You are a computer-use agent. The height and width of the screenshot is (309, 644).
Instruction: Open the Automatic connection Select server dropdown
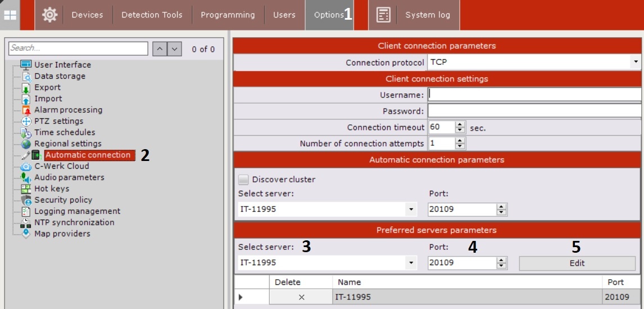(412, 209)
